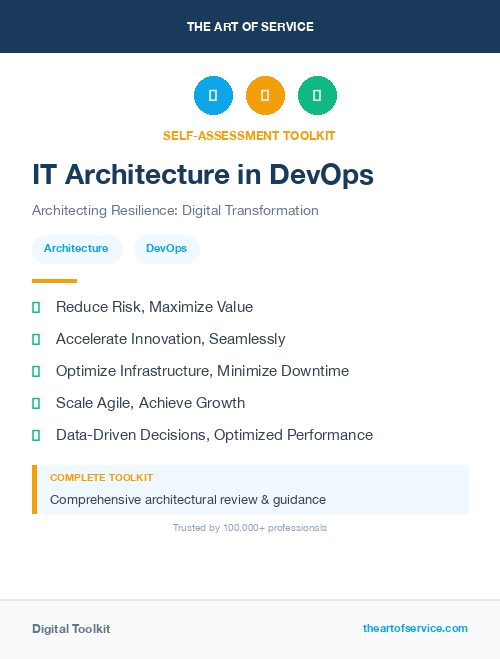The image size is (500, 659).
Task: Click COMPLETE TOOLKIT label
Action: coord(101,477)
